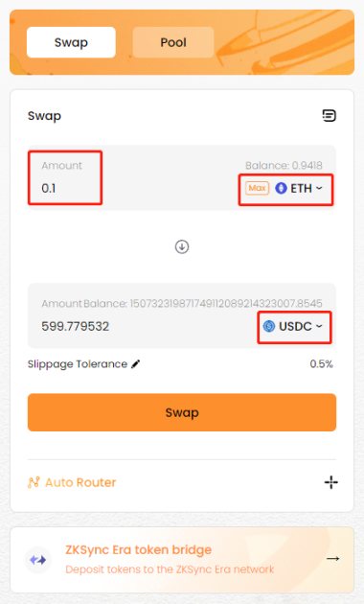Click the swap direction down-arrow icon
This screenshot has height=604, width=364.
tap(182, 246)
